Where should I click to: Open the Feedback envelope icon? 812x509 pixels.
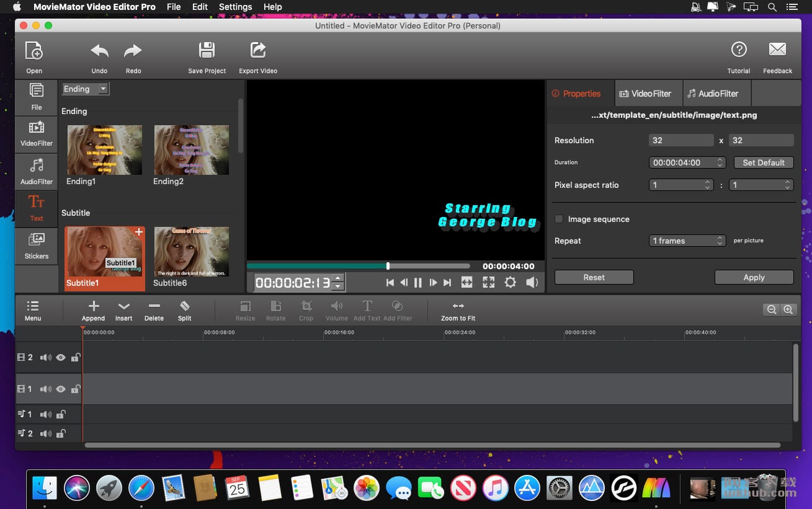click(777, 50)
